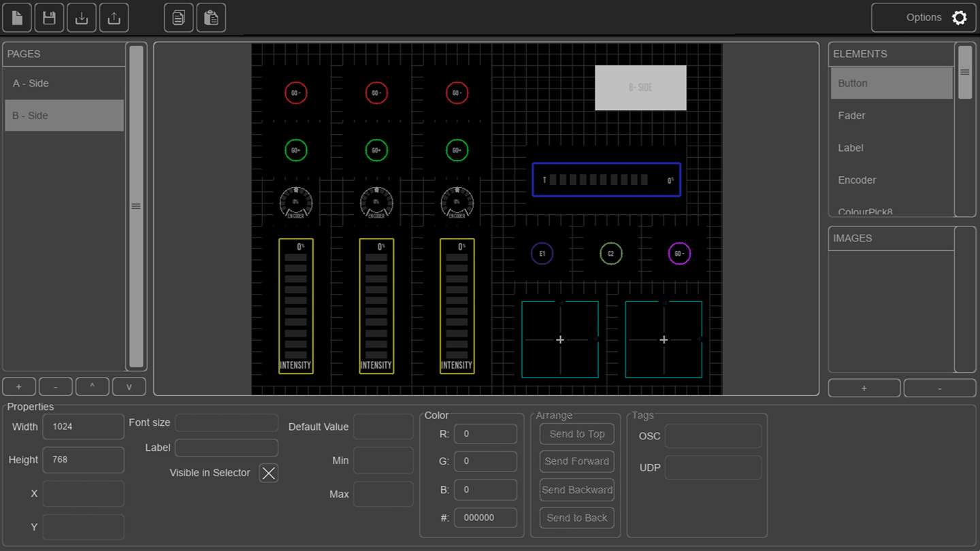Click the OSC tag input field
Screen dimensions: 980x551
(713, 436)
